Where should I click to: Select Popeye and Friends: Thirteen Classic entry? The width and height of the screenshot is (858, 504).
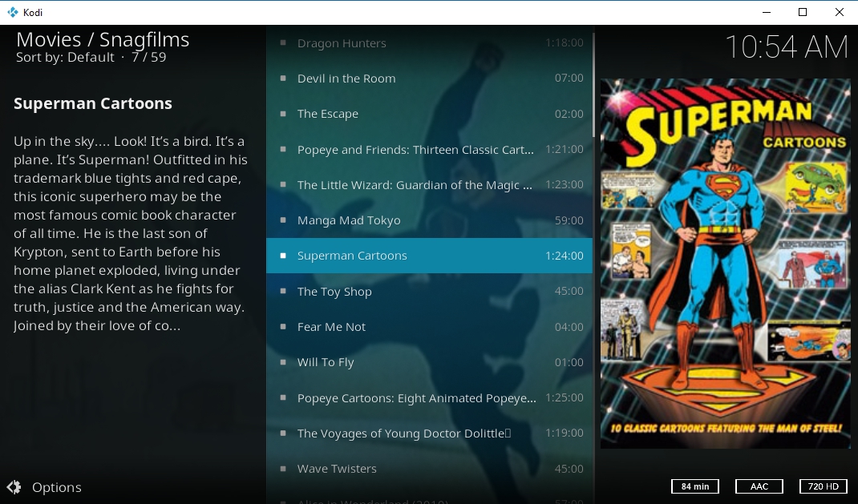pyautogui.click(x=429, y=149)
